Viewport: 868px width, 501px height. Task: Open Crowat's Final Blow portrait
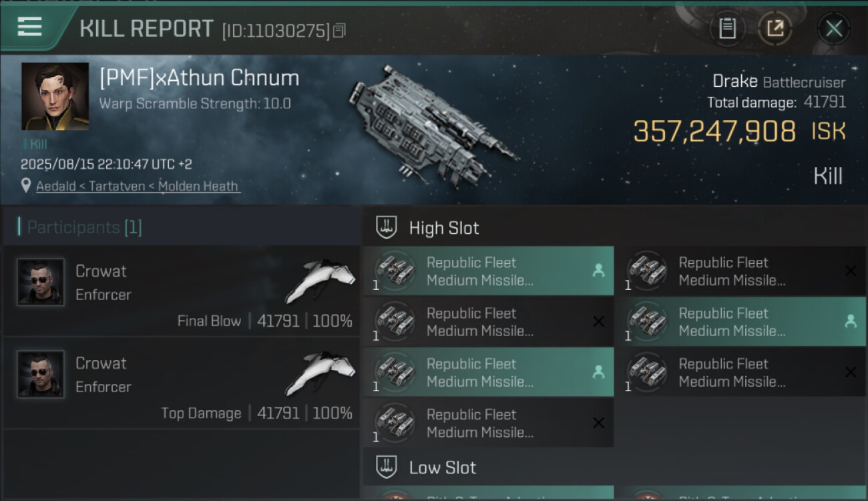(x=41, y=282)
